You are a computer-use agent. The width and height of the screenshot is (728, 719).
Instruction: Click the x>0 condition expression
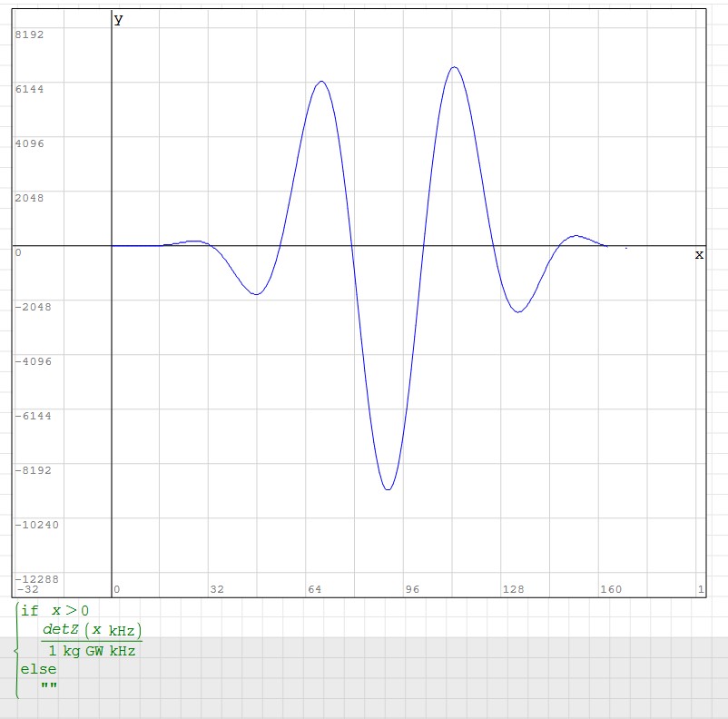tap(70, 611)
